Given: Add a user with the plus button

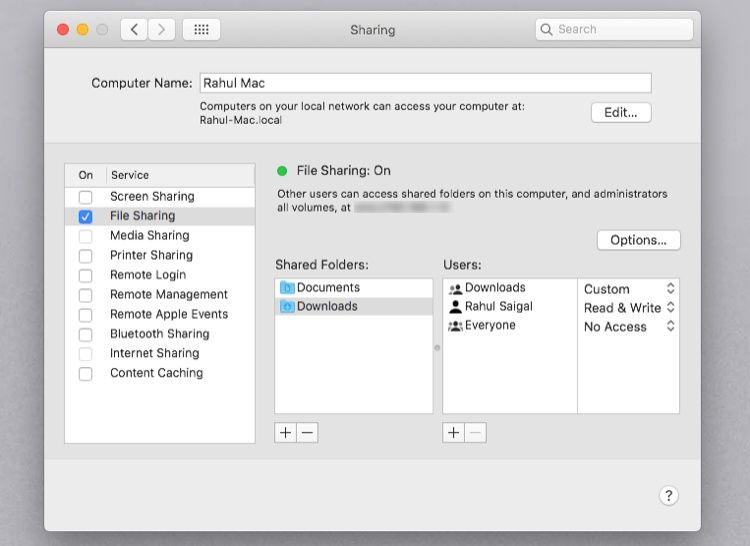Looking at the screenshot, I should tap(454, 432).
